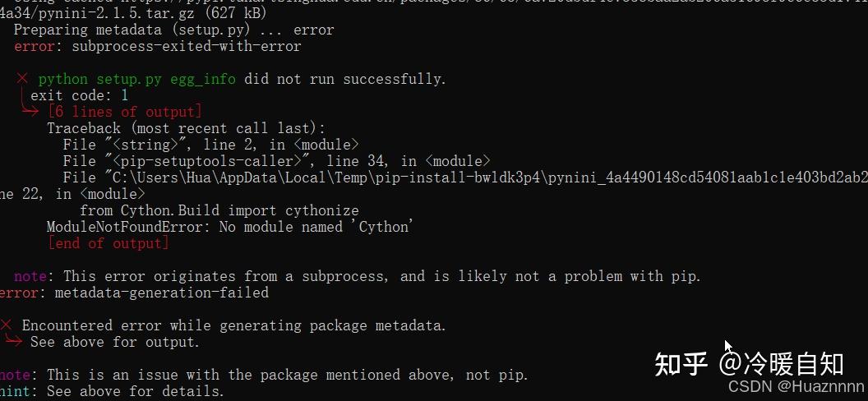Click the red arrow before 6 lines of output
This screenshot has height=401, width=868.
coord(31,111)
